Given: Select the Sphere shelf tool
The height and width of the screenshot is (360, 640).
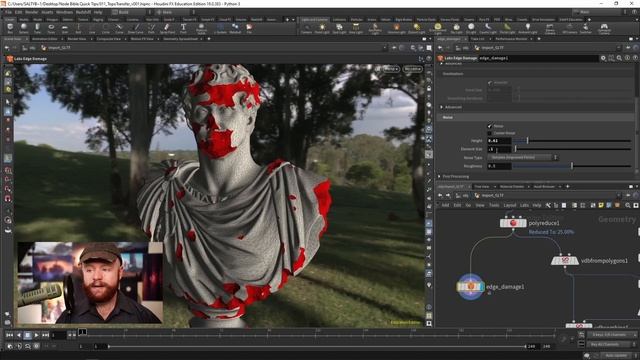Looking at the screenshot, I should 24,29.
